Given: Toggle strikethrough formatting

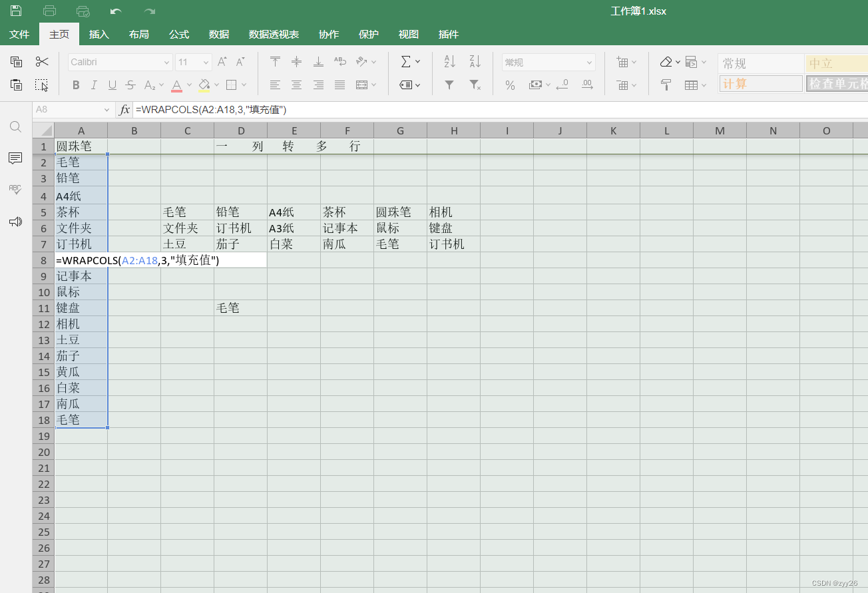Looking at the screenshot, I should coord(130,85).
